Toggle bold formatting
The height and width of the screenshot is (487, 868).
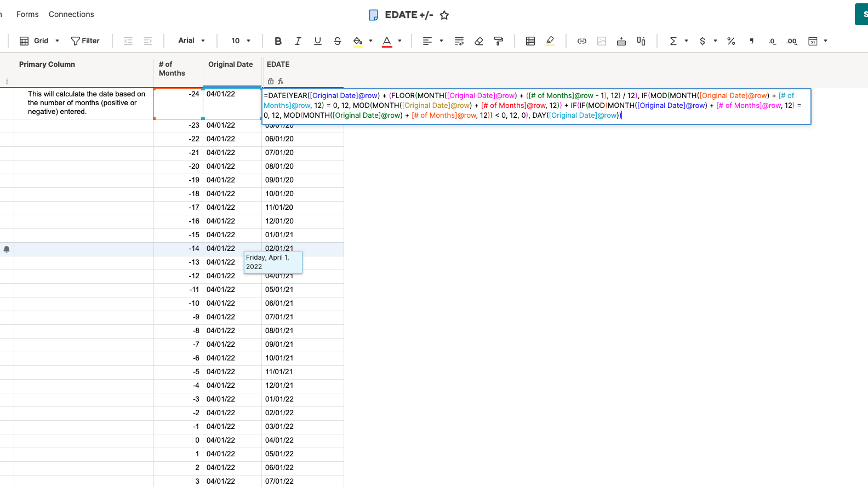(x=278, y=41)
